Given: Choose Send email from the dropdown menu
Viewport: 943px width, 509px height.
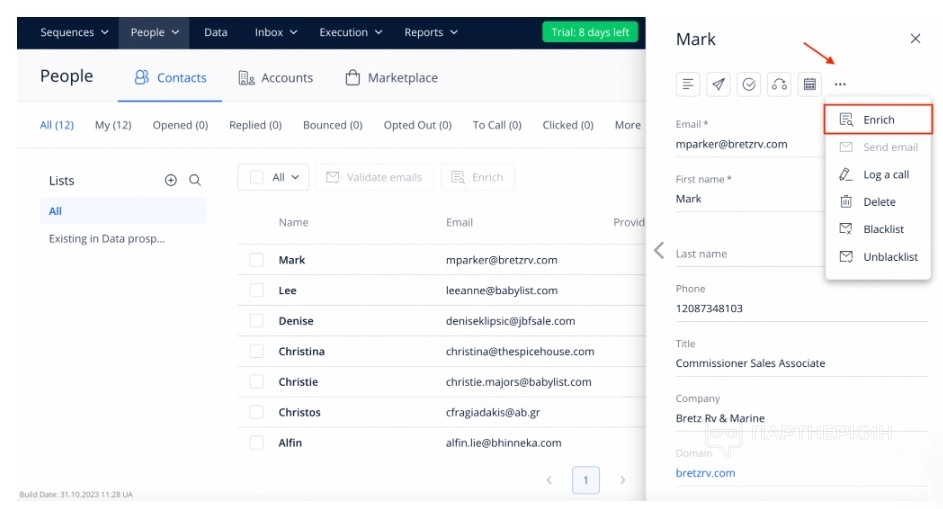Looking at the screenshot, I should coord(878,147).
